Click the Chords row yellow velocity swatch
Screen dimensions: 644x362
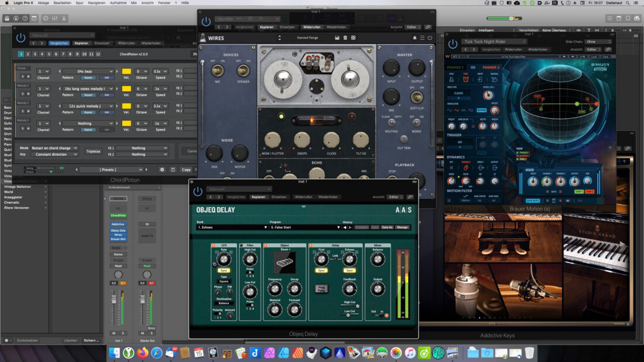[x=126, y=71]
